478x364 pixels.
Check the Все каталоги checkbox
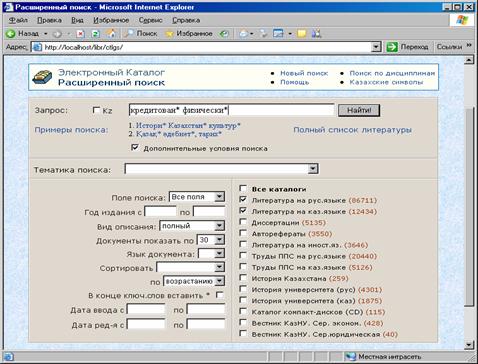[243, 189]
